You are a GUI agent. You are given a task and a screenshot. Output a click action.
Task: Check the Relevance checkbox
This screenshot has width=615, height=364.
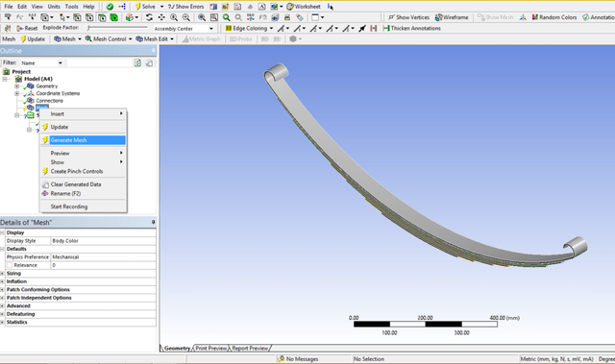point(10,265)
